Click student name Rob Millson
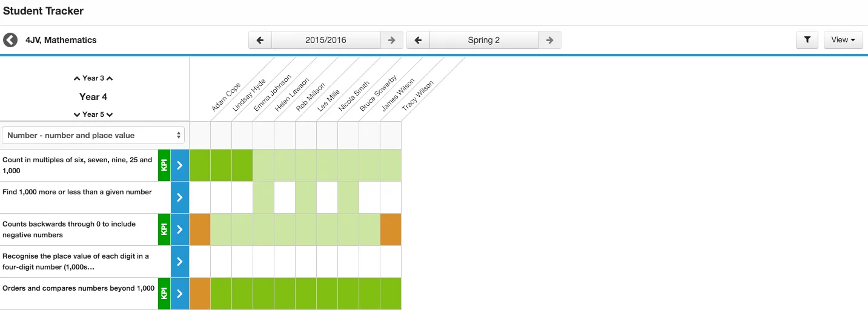 click(x=312, y=96)
